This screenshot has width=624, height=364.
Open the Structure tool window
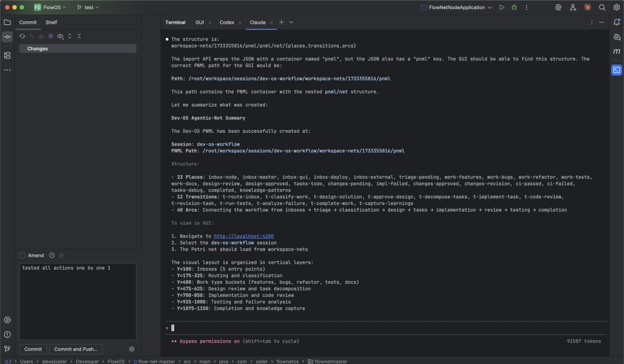[x=7, y=55]
